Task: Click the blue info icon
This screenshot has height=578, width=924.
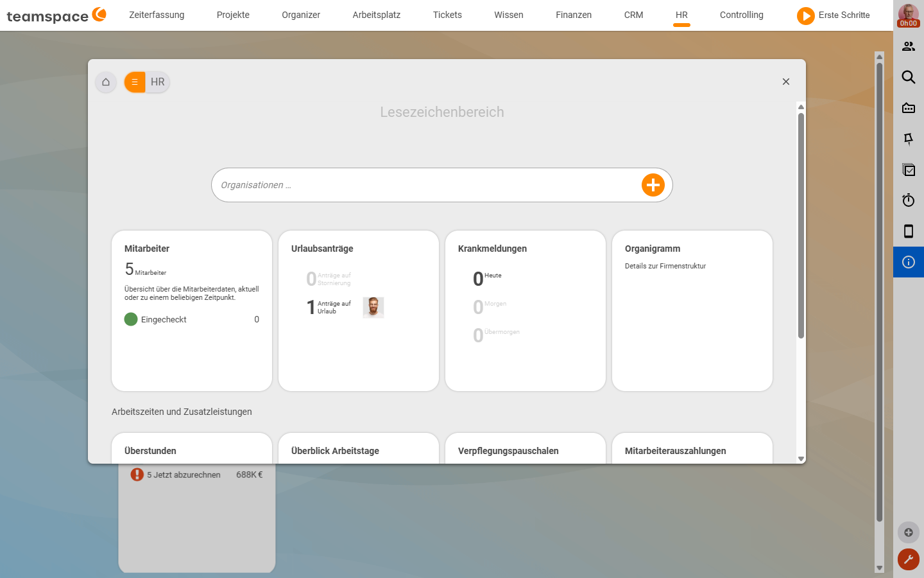Action: pyautogui.click(x=909, y=262)
